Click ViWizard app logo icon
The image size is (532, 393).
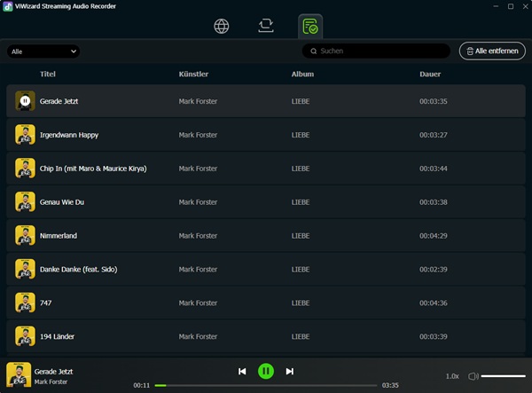click(7, 6)
